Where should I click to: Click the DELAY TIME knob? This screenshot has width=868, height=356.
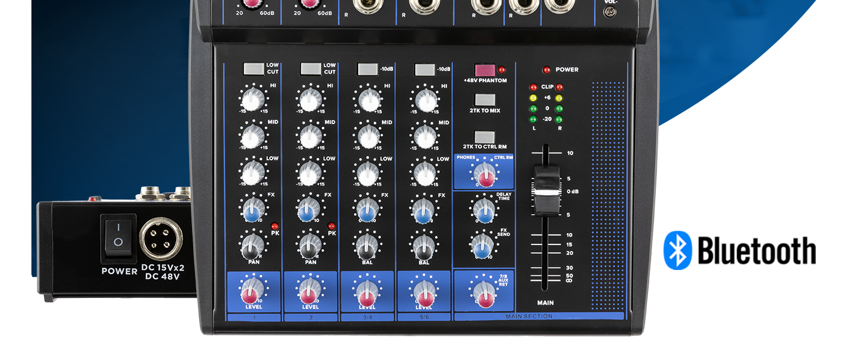(483, 210)
